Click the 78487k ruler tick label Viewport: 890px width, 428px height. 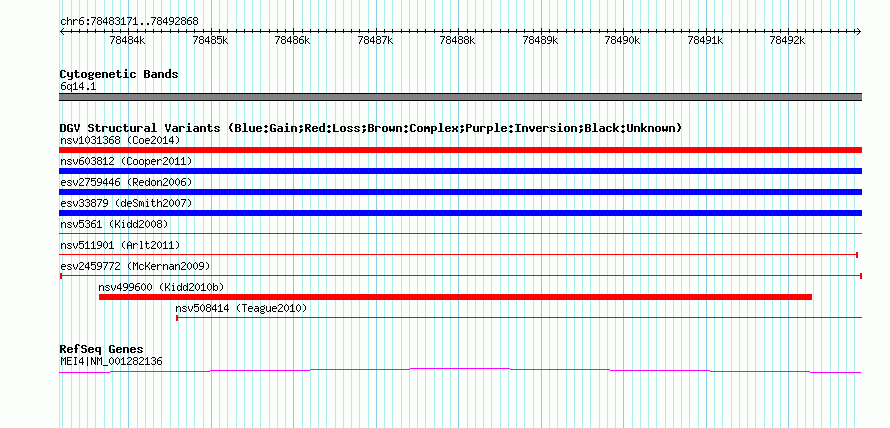375,40
